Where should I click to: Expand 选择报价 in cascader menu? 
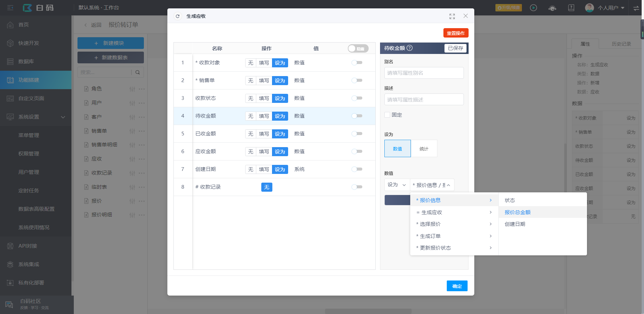pyautogui.click(x=454, y=224)
